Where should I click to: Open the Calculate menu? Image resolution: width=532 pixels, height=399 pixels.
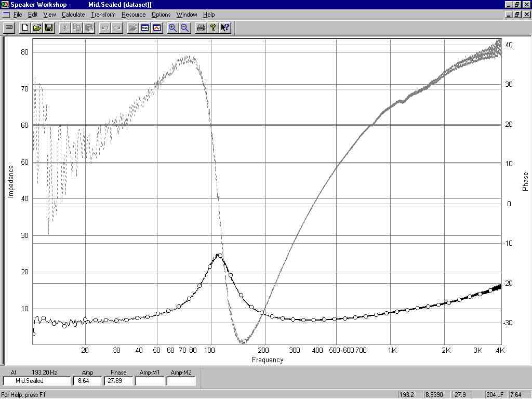73,15
